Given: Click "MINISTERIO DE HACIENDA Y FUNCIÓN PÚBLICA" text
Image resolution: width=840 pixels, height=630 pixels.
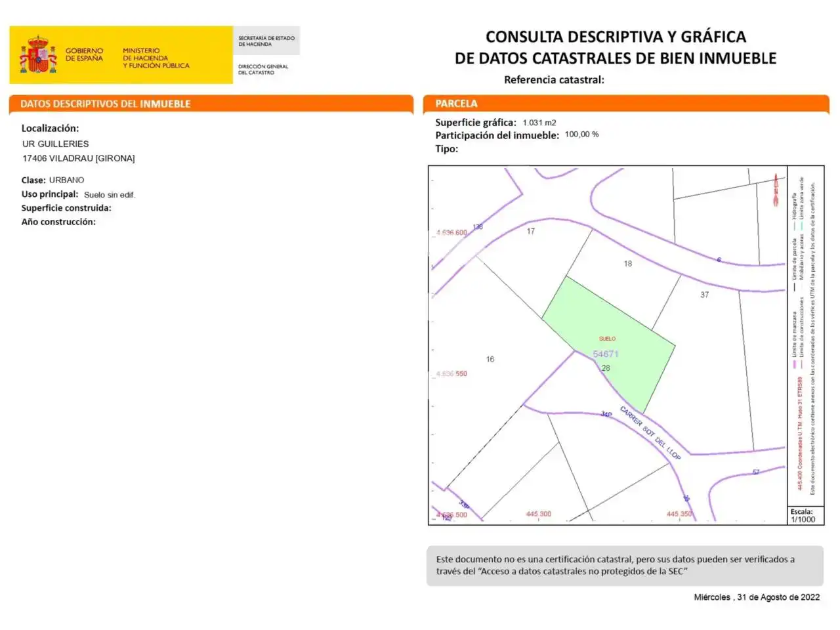Looking at the screenshot, I should (156, 58).
